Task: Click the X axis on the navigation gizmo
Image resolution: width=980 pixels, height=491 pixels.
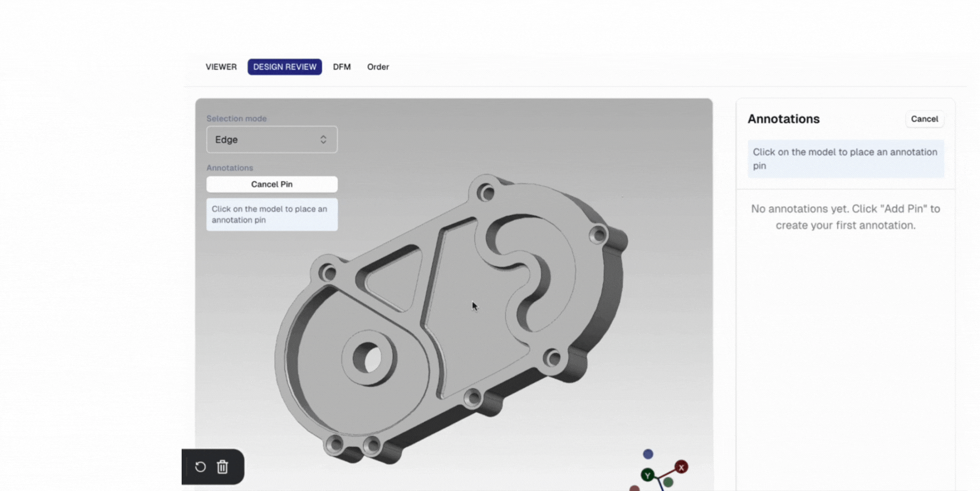Action: [x=681, y=467]
